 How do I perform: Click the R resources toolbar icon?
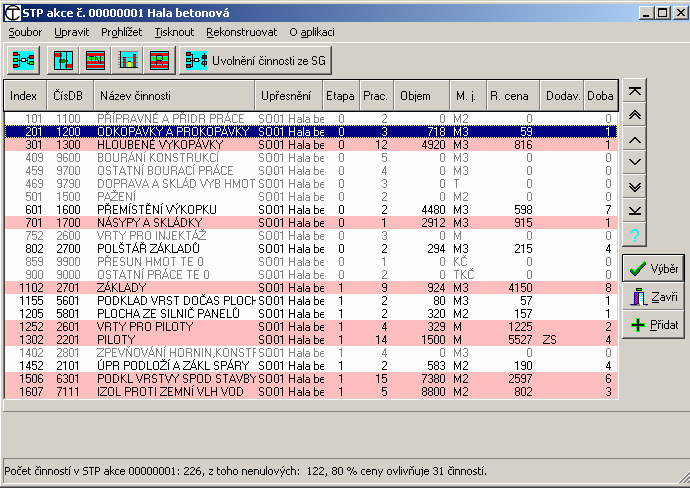(x=159, y=60)
